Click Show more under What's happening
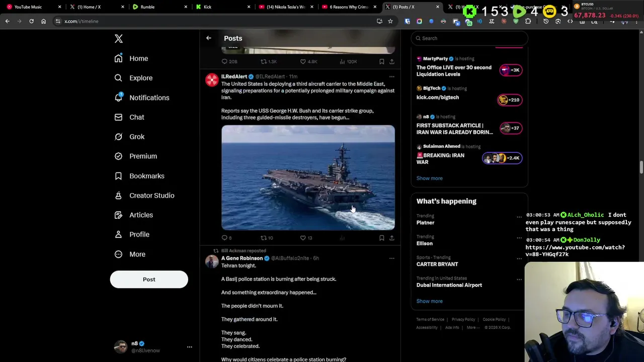Screen dimensions: 644x362 429,301
